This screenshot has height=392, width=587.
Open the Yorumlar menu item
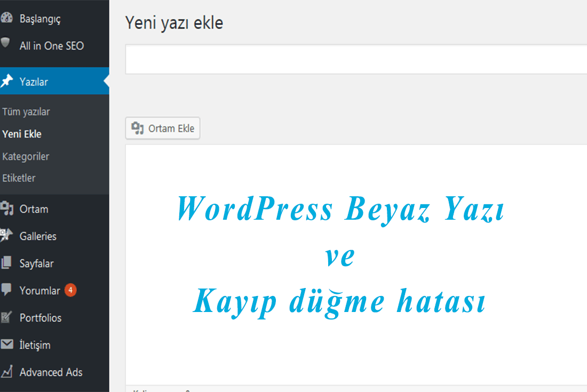click(x=54, y=291)
